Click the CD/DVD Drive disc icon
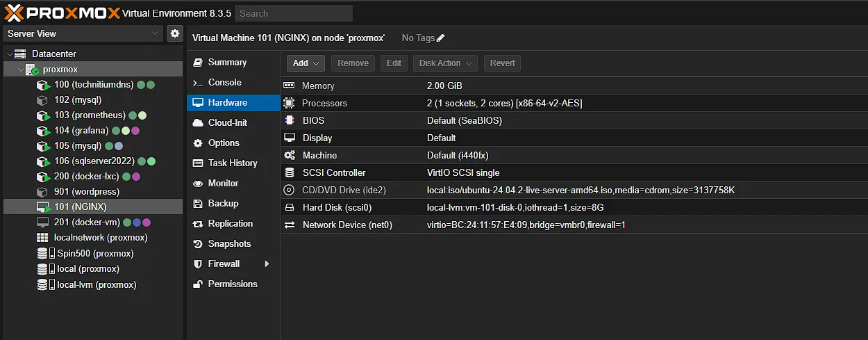 click(x=290, y=190)
